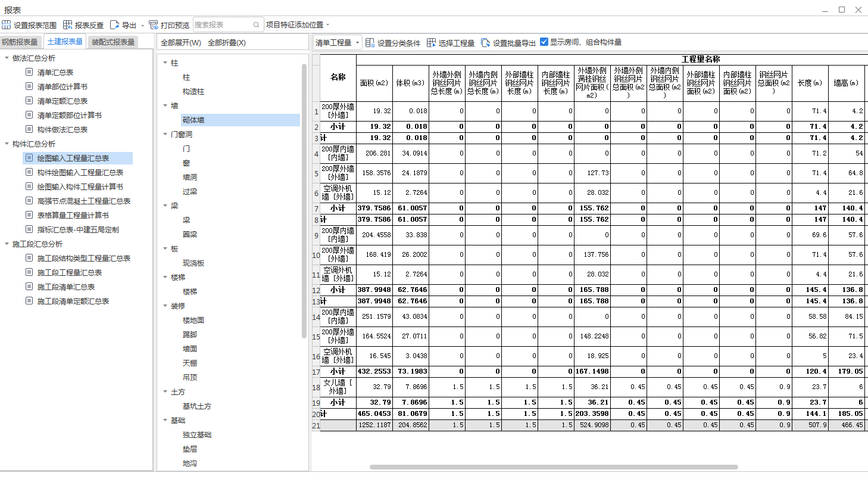Open the 清单工程量 dropdown
868x482 pixels.
pos(337,43)
